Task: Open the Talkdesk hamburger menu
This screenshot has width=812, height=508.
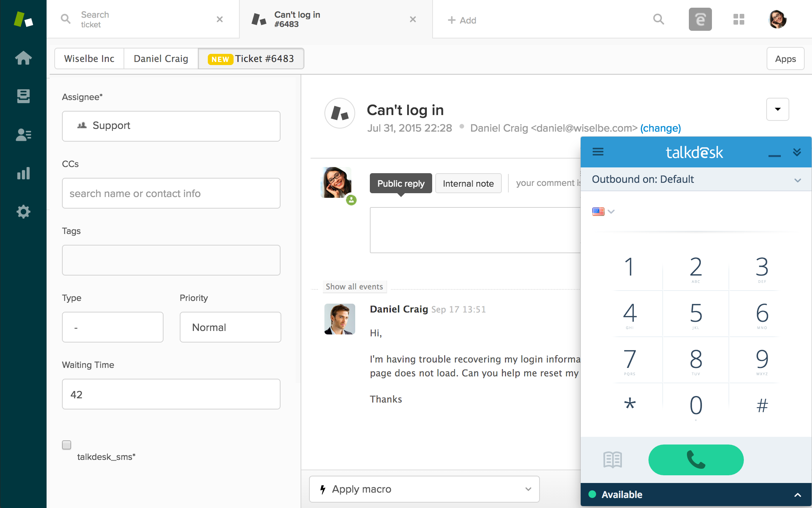Action: (x=598, y=152)
